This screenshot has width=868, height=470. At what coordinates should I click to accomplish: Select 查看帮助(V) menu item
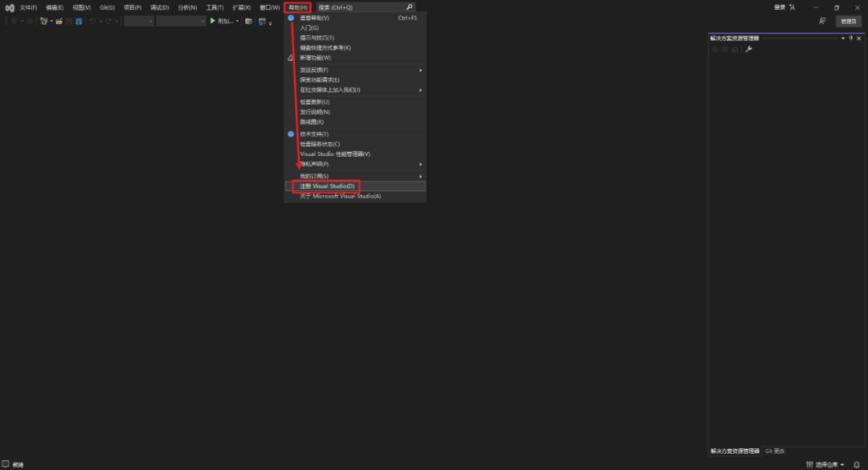(x=355, y=18)
